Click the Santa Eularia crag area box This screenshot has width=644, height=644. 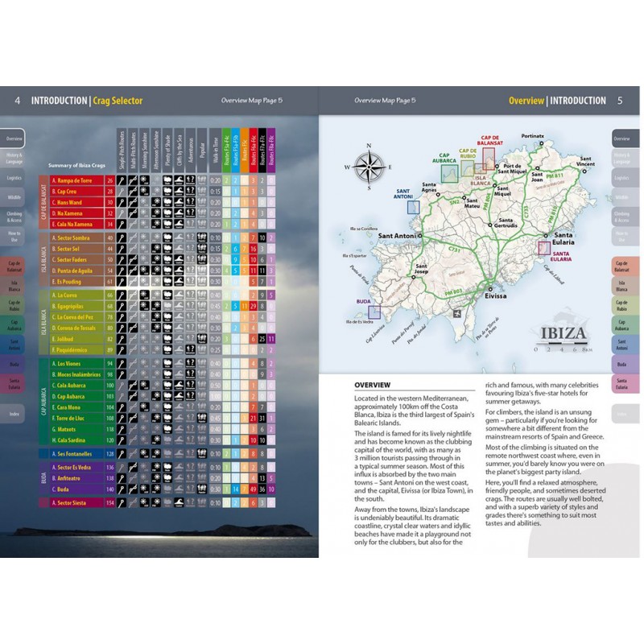[x=544, y=247]
